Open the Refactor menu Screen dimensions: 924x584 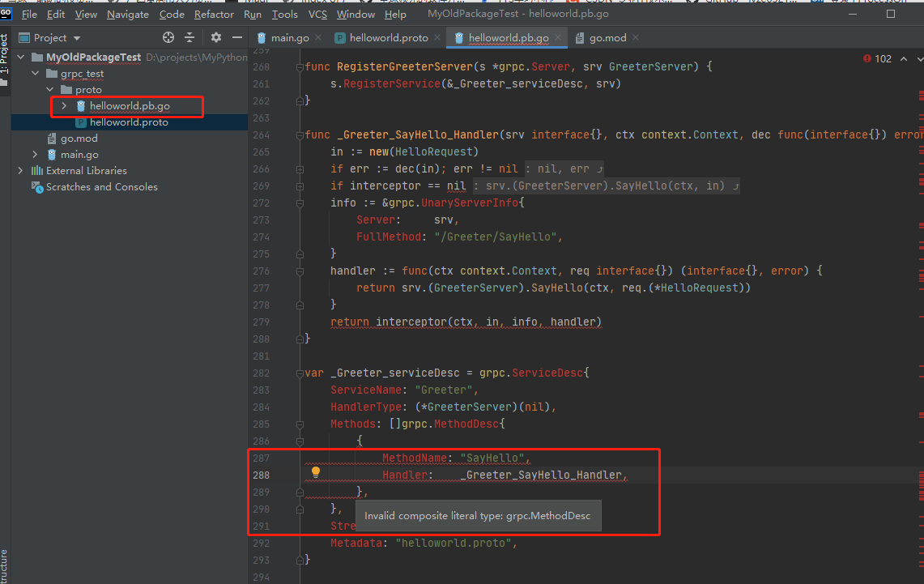pos(214,15)
